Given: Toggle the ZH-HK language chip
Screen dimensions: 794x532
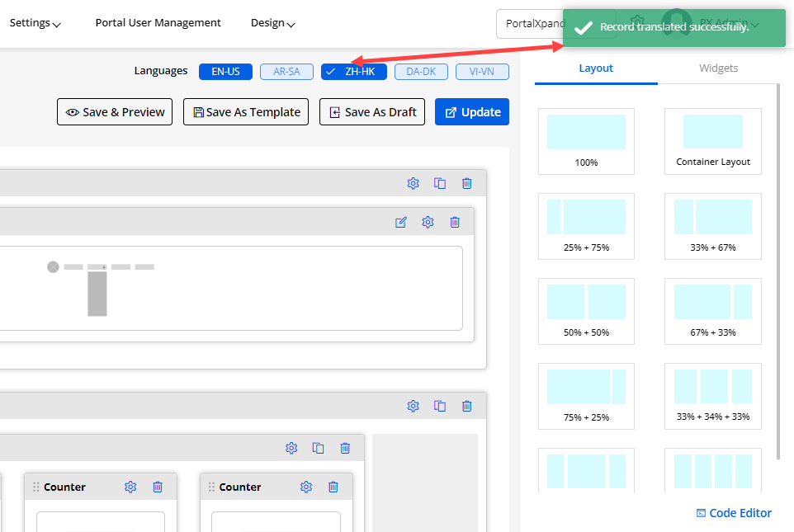Looking at the screenshot, I should point(354,72).
